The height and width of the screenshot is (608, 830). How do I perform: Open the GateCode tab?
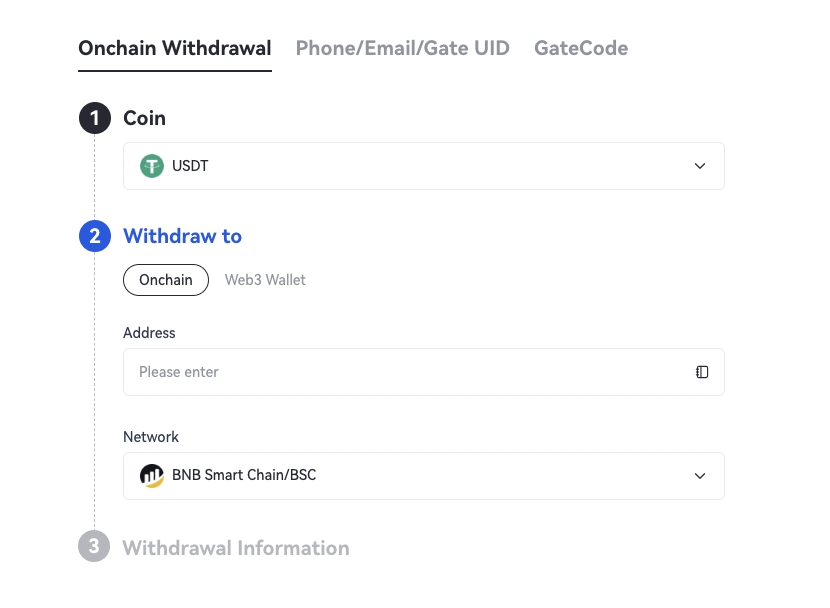click(581, 48)
